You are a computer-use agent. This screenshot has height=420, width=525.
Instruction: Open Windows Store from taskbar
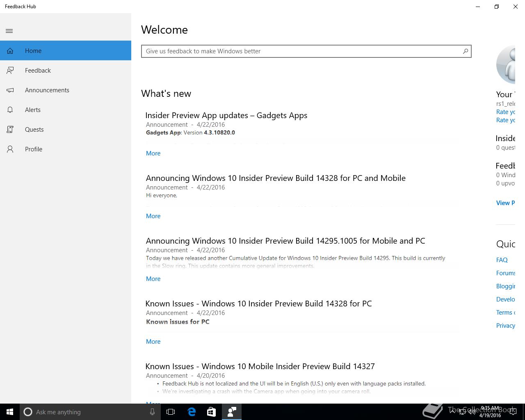tap(211, 412)
